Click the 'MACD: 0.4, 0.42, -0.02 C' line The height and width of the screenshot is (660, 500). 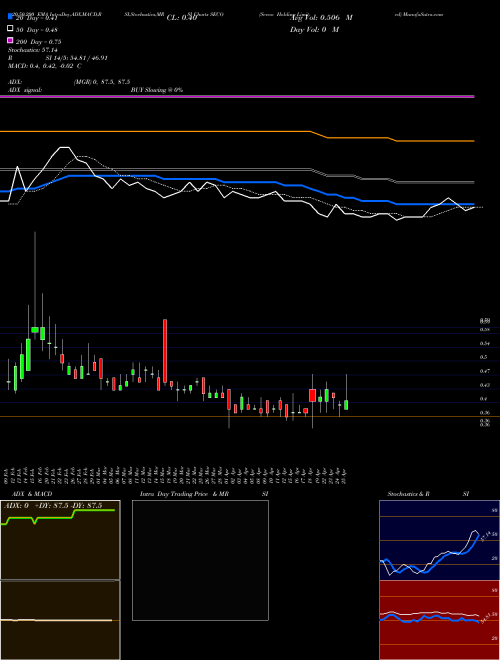45,66
